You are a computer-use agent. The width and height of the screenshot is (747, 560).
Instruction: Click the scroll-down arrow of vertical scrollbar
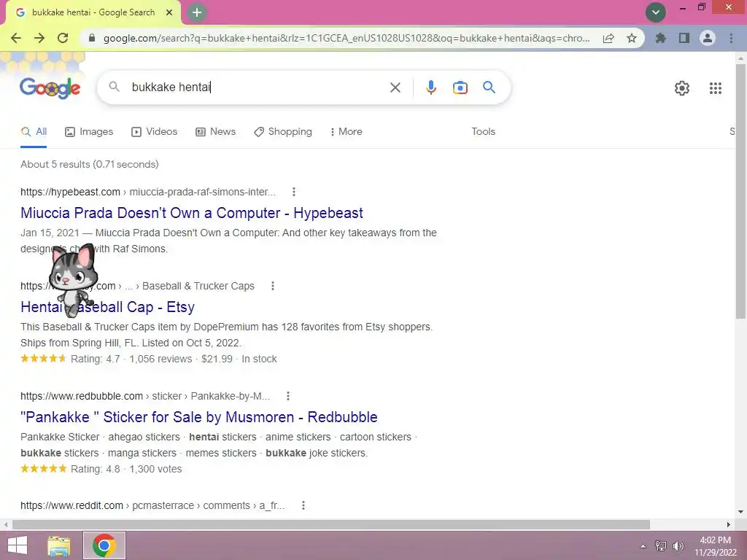click(741, 512)
